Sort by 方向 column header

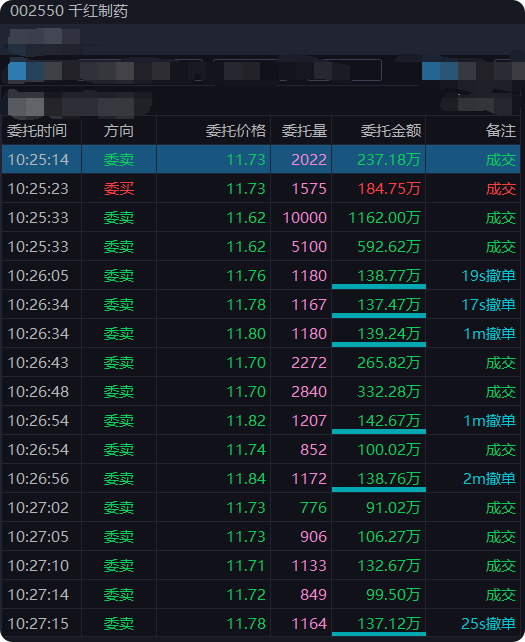pos(119,131)
